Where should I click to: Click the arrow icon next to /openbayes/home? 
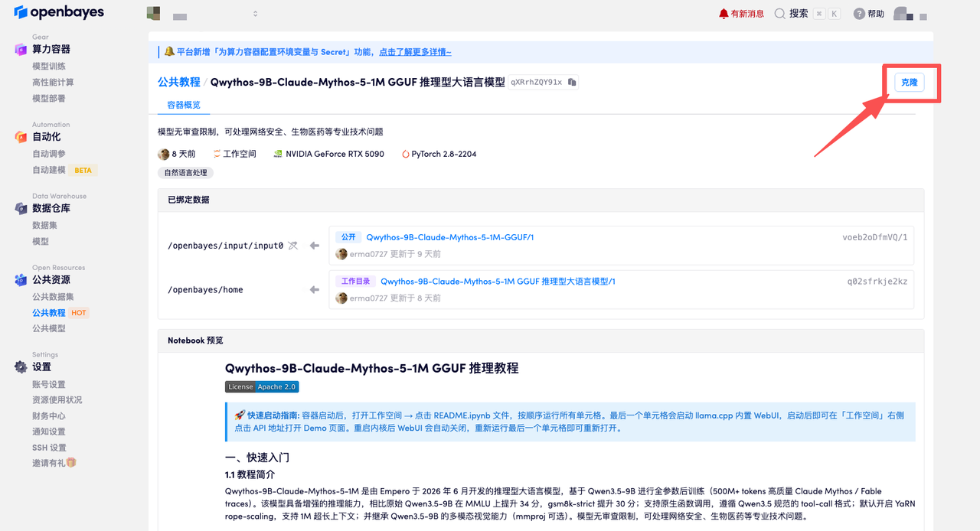point(314,290)
